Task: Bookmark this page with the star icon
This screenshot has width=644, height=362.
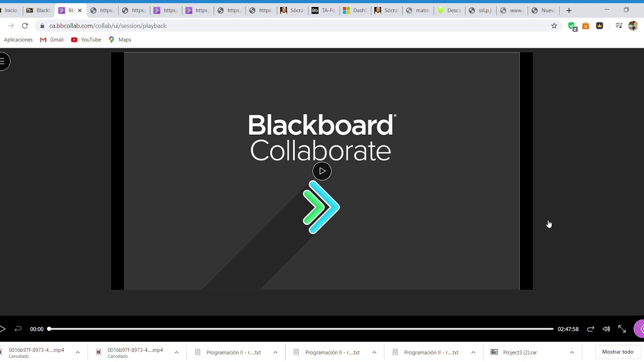Action: tap(554, 26)
